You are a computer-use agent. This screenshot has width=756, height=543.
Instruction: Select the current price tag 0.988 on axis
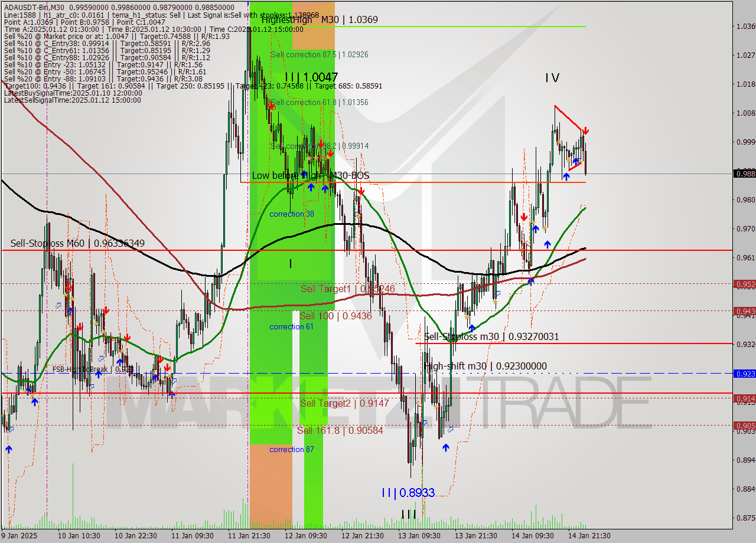click(744, 173)
